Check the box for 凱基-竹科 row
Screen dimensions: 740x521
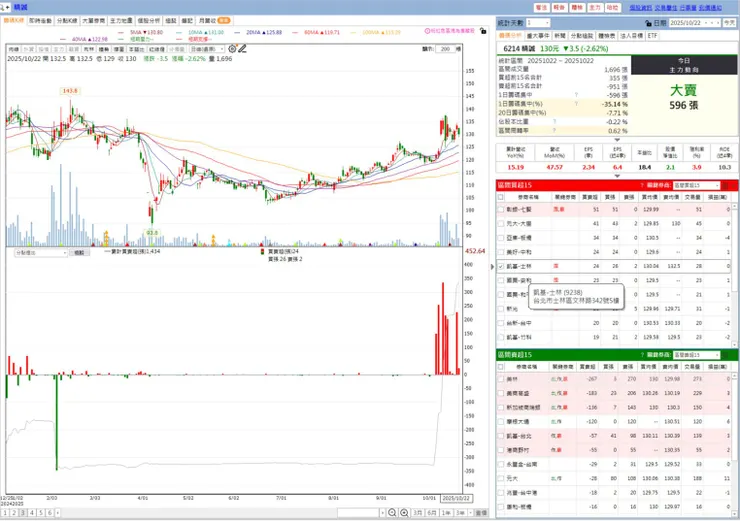pyautogui.click(x=501, y=337)
